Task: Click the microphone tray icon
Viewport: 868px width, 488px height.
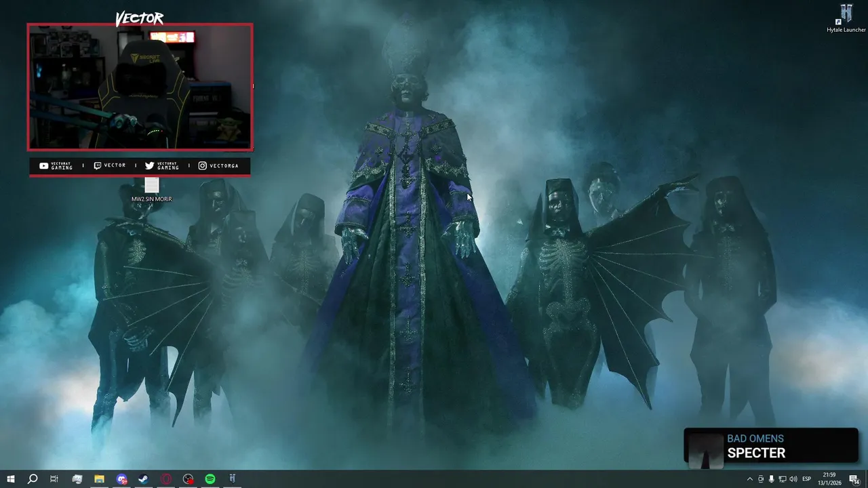Action: [771, 479]
